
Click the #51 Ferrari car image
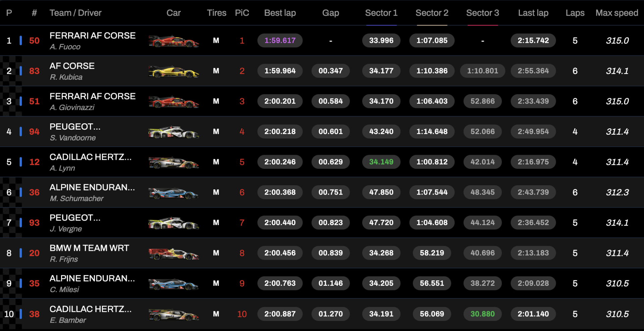pyautogui.click(x=174, y=102)
